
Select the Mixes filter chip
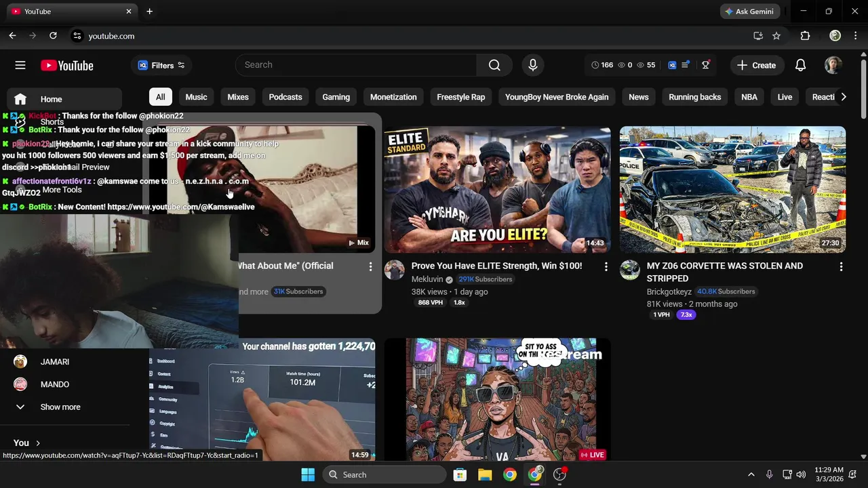tap(238, 97)
